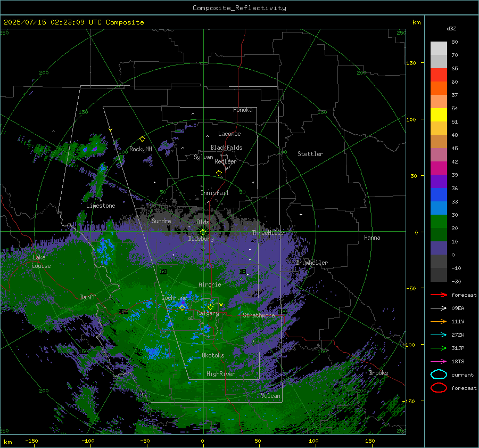Screen dimensions: 479x448
Task: Click the Okotoks label on map
Action: coord(213,355)
